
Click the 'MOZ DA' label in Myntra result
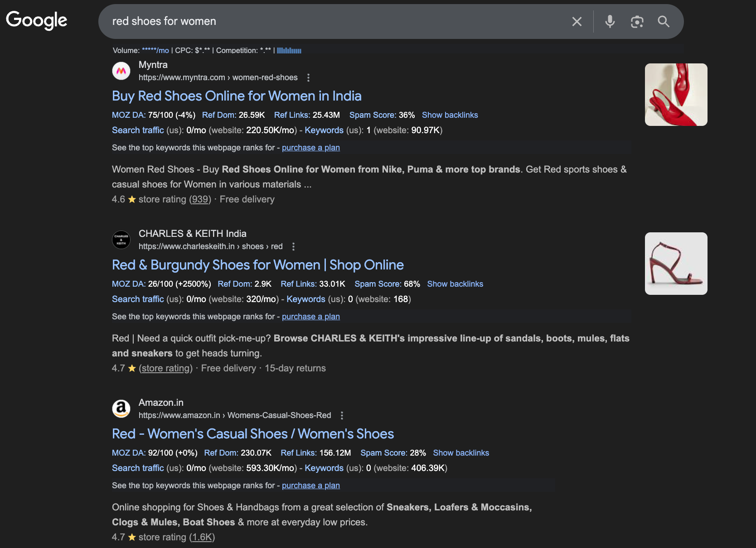click(x=129, y=115)
